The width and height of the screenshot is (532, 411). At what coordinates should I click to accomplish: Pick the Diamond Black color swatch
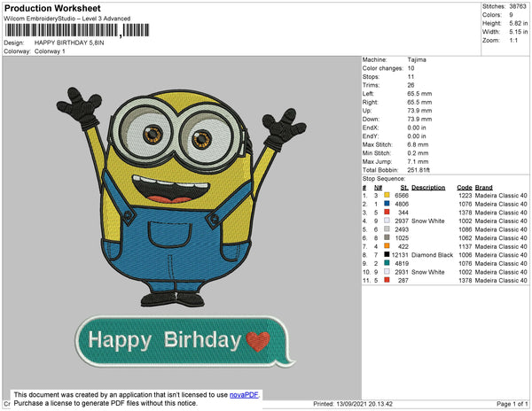(387, 254)
